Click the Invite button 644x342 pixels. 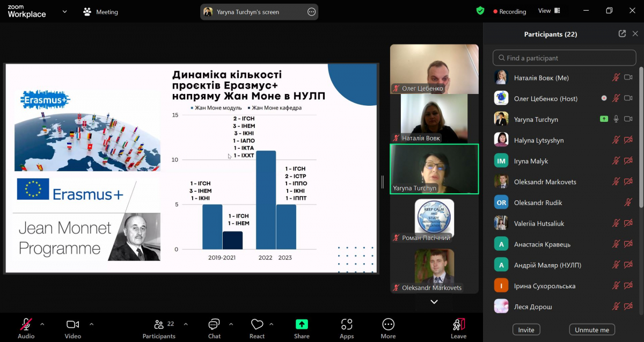pos(526,330)
